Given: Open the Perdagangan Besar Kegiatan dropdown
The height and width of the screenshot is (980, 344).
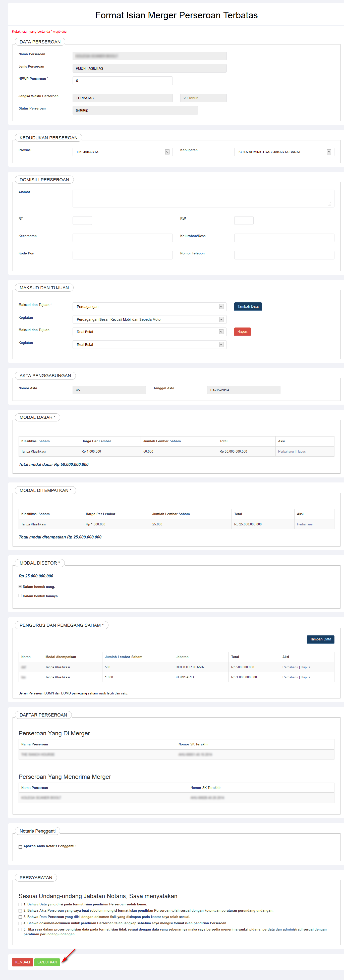Looking at the screenshot, I should tap(149, 319).
